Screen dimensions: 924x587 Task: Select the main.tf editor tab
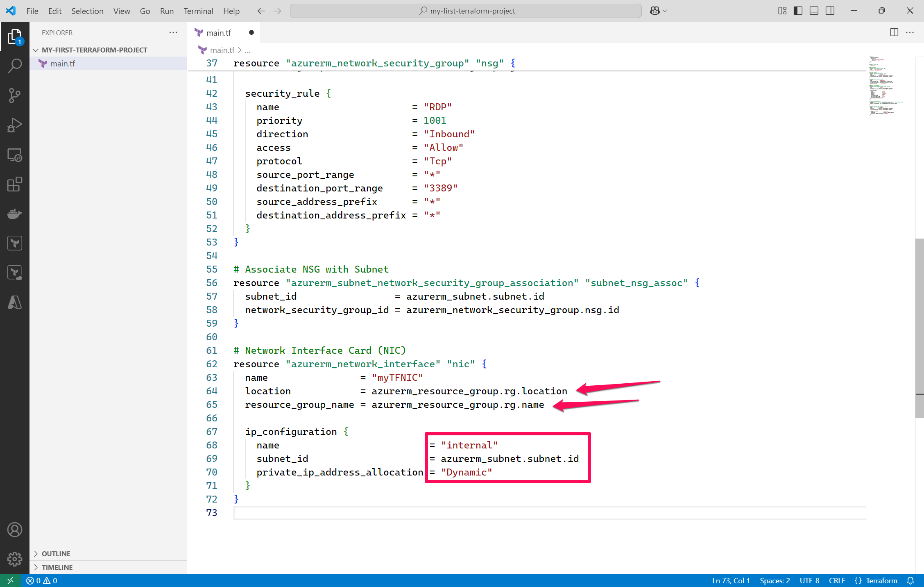pos(223,33)
